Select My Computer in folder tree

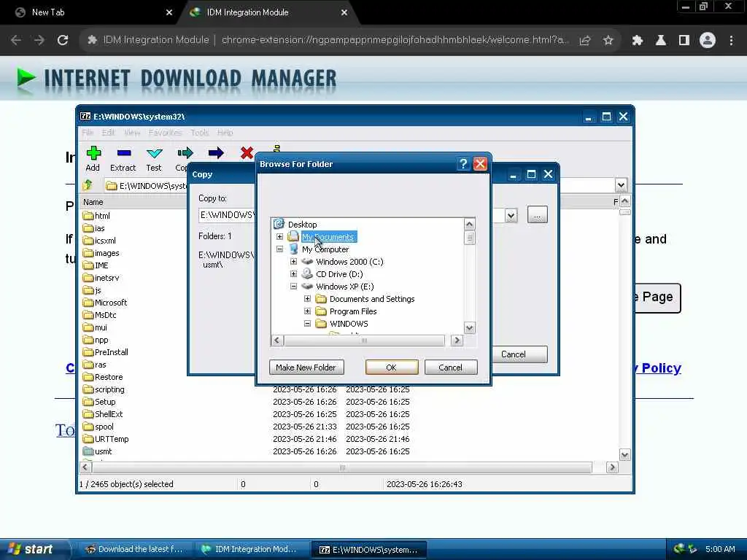coord(325,249)
